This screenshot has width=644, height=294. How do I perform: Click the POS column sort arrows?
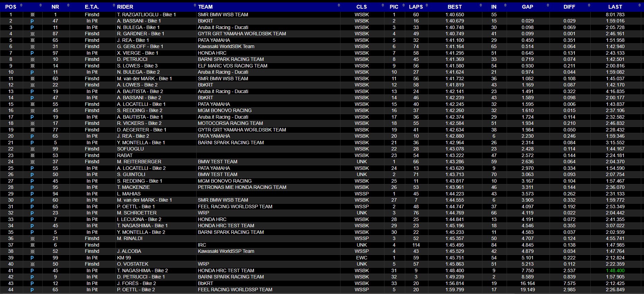pyautogui.click(x=21, y=6)
